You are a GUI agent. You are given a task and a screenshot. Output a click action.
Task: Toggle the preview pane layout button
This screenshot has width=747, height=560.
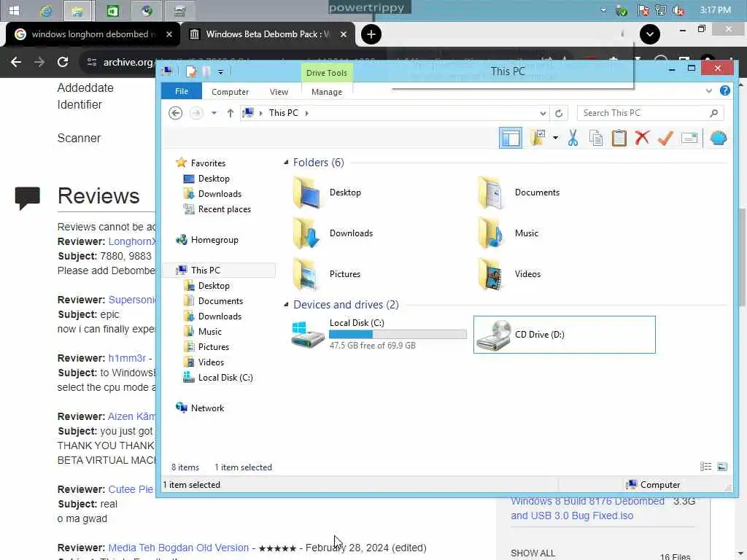(510, 138)
